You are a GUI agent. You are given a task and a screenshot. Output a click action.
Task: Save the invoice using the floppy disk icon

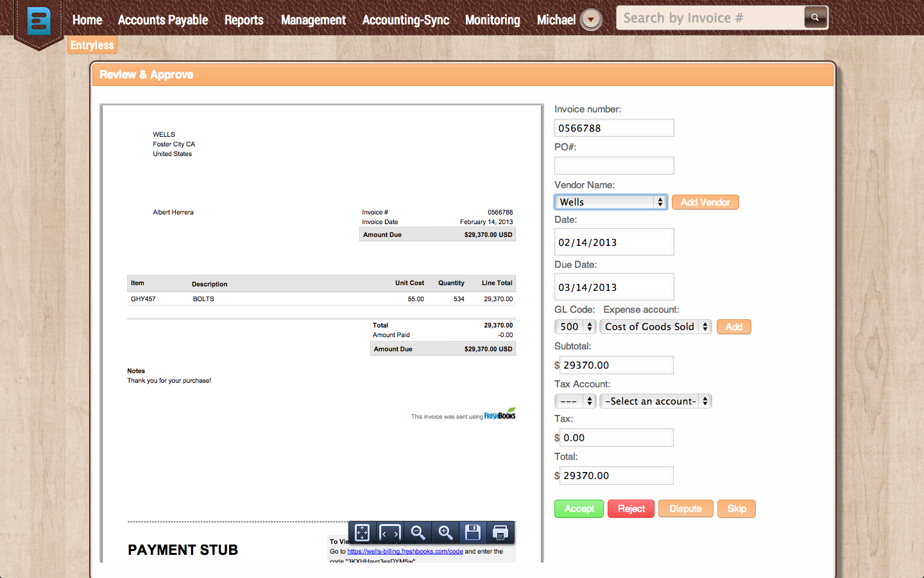click(473, 532)
